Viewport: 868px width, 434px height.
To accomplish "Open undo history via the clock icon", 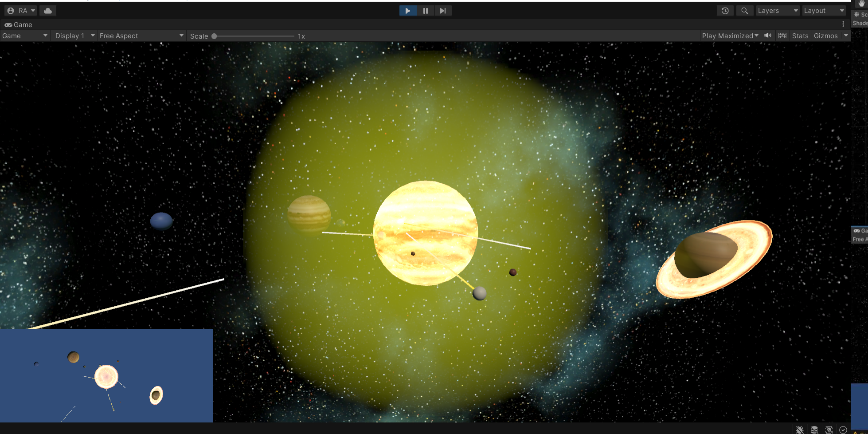I will click(725, 10).
